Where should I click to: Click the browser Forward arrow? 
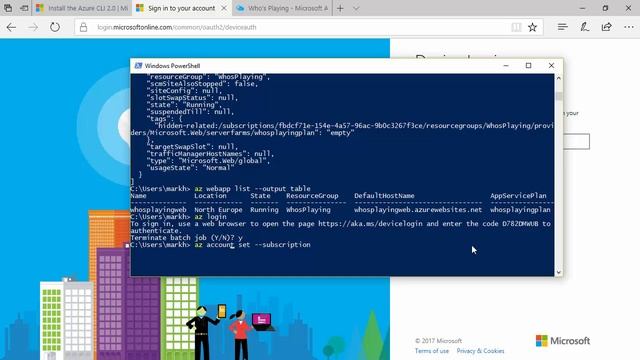(x=33, y=27)
